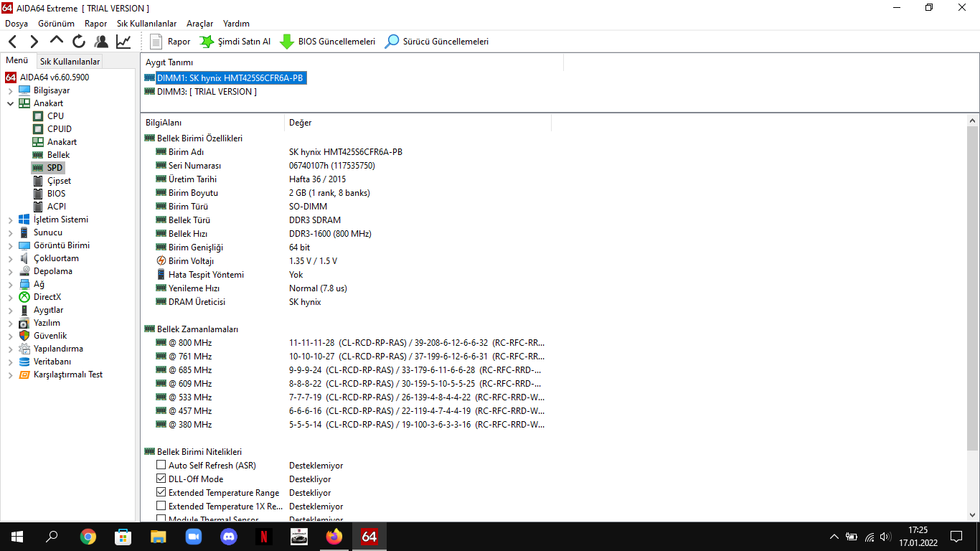Toggle DLL-Off Mode checkbox

161,479
